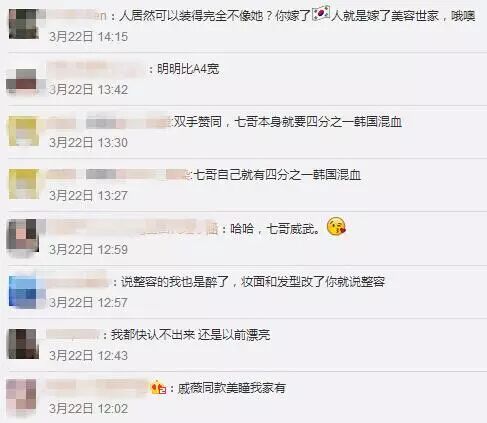This screenshot has width=487, height=423.
Task: Open the avatar beside the 12:59 comment
Action: click(23, 236)
